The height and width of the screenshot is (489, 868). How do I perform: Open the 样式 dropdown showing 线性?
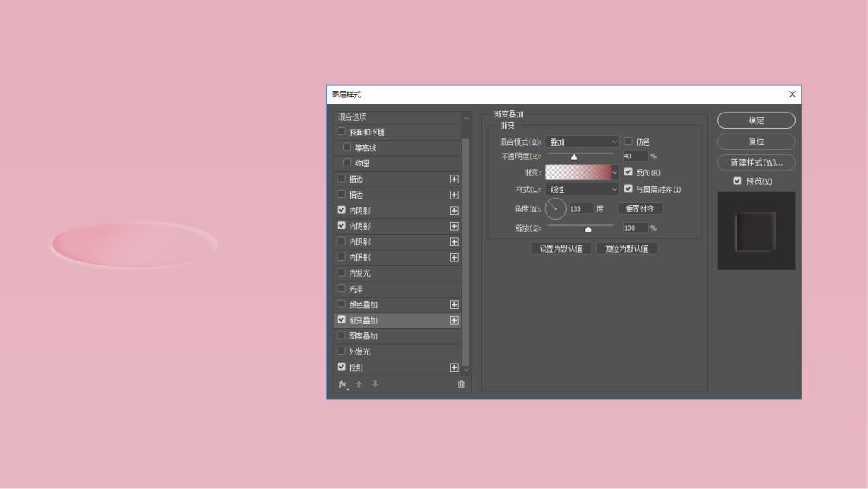[x=582, y=189]
